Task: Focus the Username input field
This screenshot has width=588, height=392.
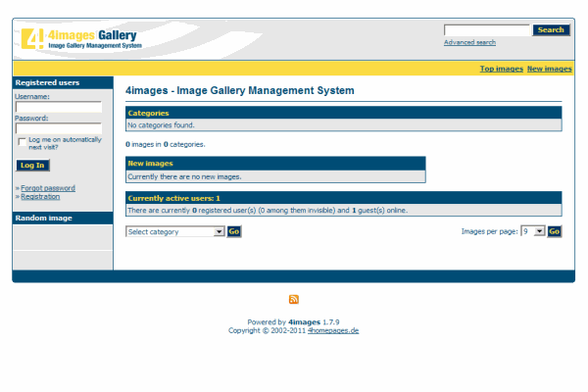Action: [x=59, y=107]
